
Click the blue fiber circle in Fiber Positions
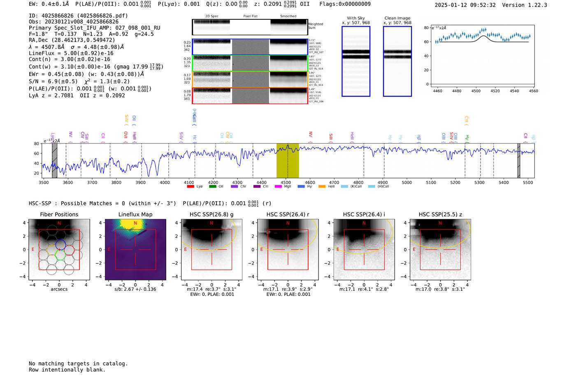point(60,245)
